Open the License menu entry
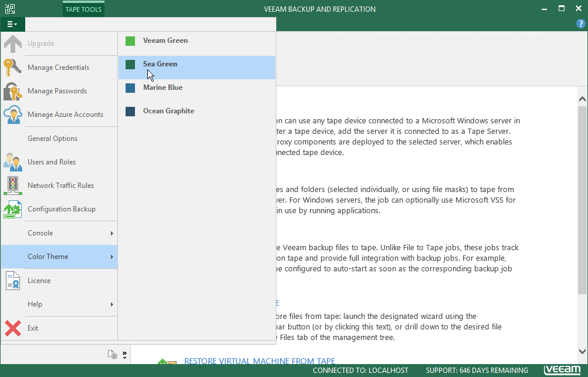 tap(59, 281)
